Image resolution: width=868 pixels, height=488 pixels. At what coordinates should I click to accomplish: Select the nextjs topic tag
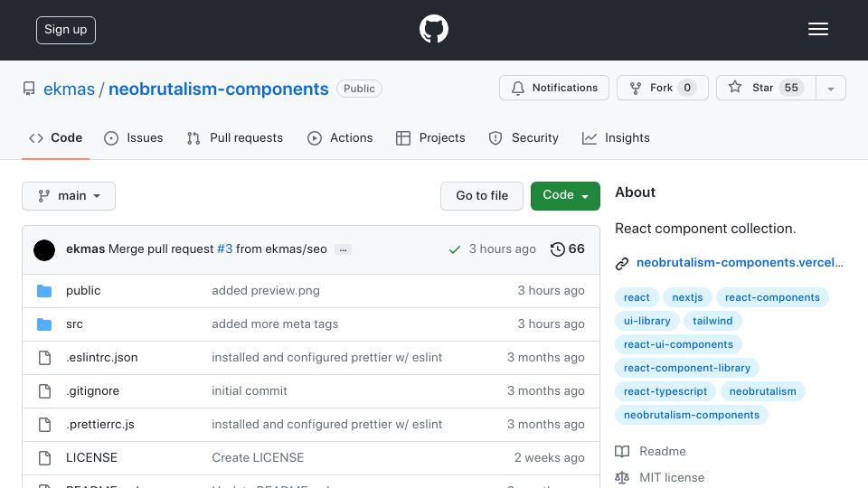tap(687, 297)
